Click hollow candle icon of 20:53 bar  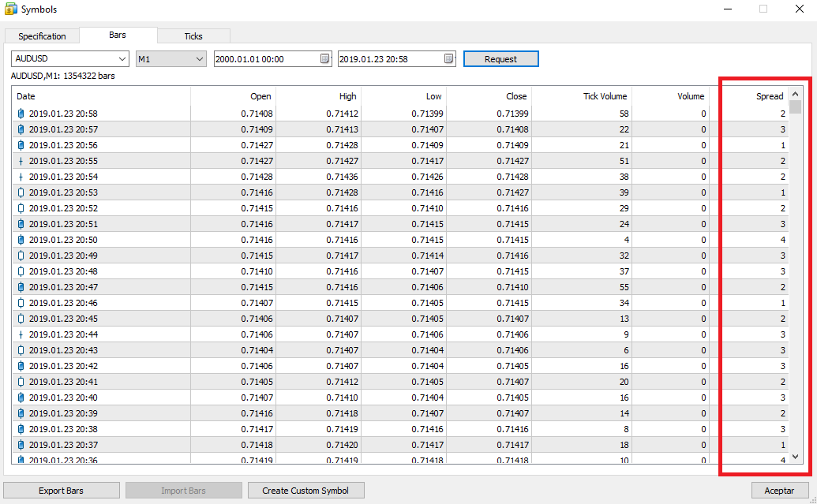(21, 192)
